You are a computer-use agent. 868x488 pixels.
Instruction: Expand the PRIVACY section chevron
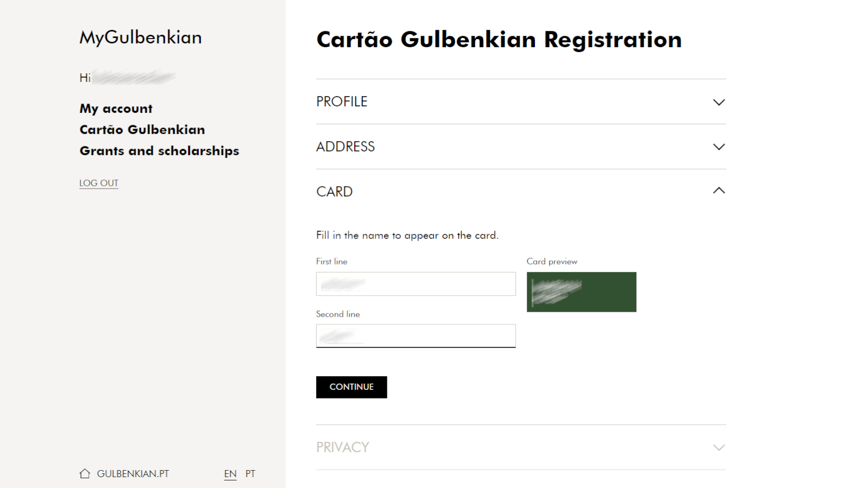pos(719,447)
